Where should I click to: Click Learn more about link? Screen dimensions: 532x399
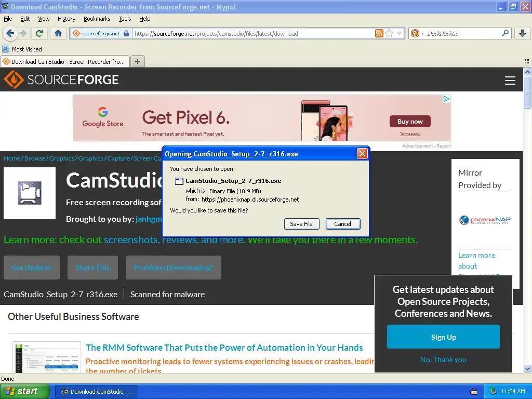pyautogui.click(x=477, y=261)
